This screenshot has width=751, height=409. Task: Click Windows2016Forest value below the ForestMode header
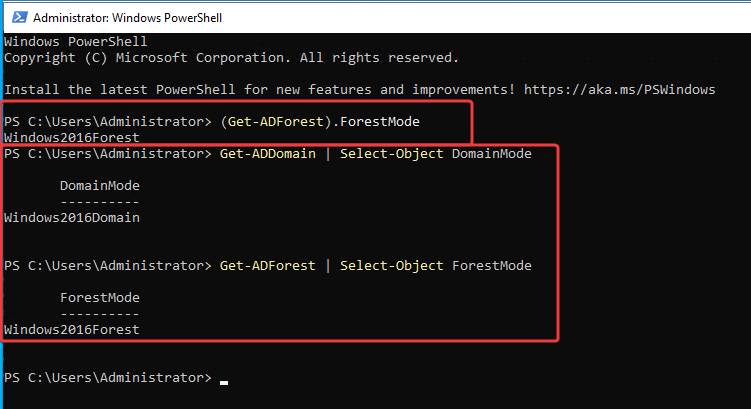point(72,329)
